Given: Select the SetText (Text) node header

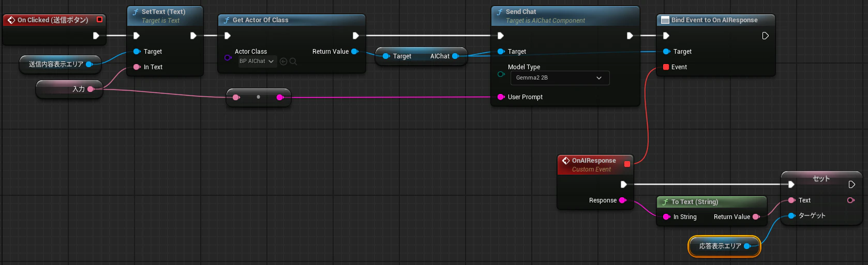Looking at the screenshot, I should pos(164,15).
